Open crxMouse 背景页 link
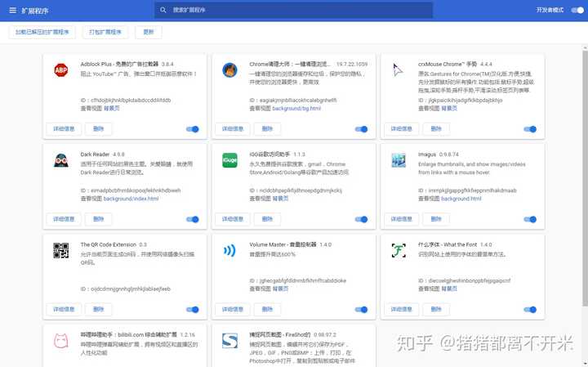This screenshot has width=588, height=367. [449, 108]
